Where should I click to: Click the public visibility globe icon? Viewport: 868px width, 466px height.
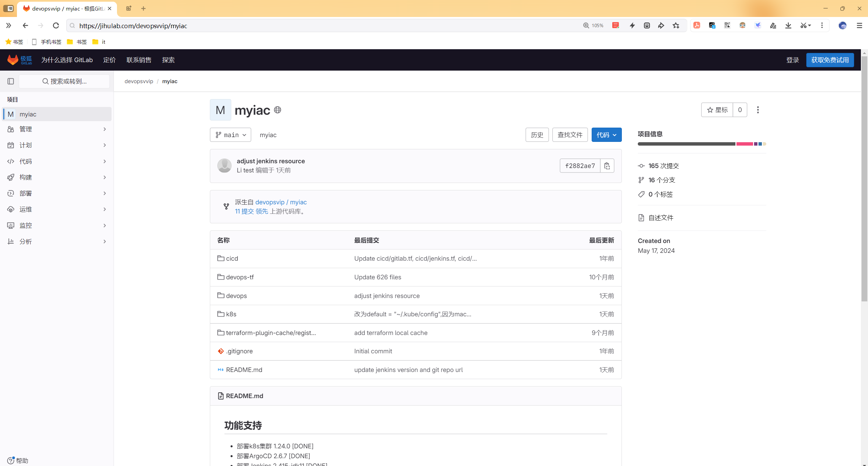[x=277, y=110]
